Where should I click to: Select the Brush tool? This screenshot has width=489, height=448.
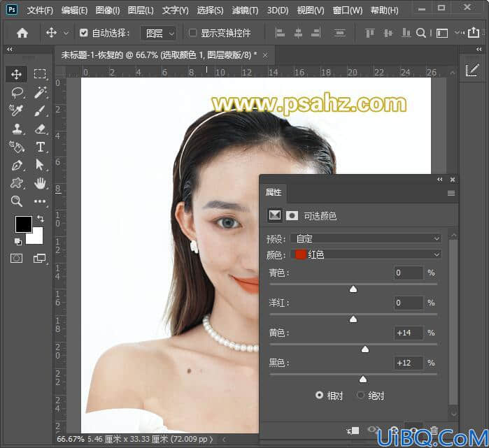click(x=41, y=110)
